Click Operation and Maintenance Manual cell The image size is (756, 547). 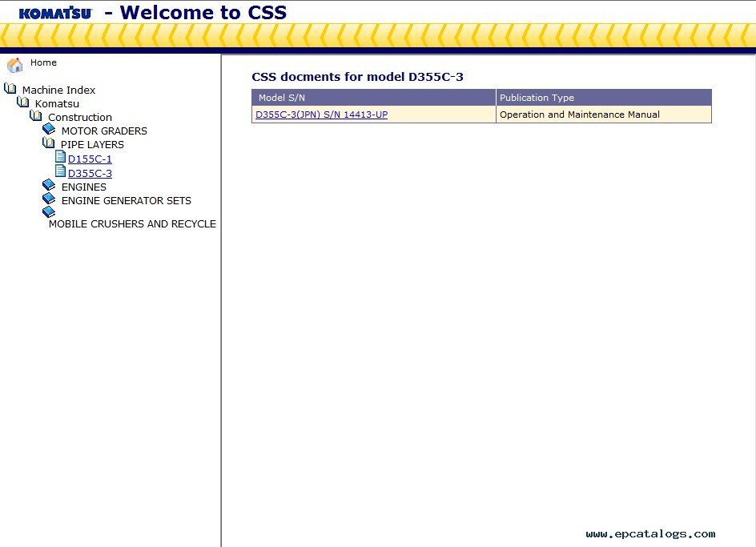pyautogui.click(x=604, y=115)
